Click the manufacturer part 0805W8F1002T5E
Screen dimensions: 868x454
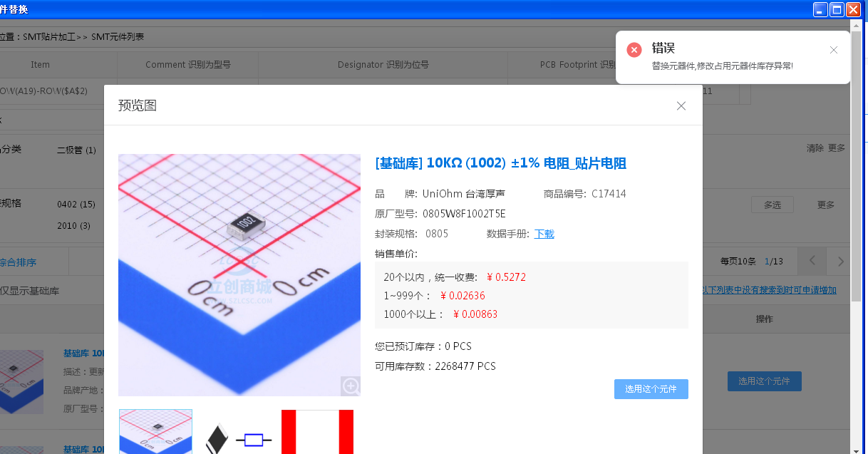[464, 214]
